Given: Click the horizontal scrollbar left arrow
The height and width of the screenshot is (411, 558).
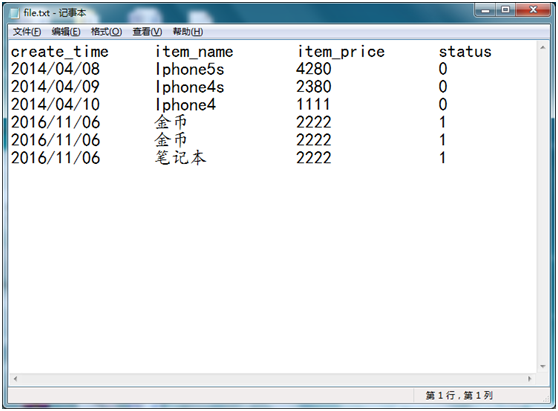Looking at the screenshot, I should [x=15, y=379].
